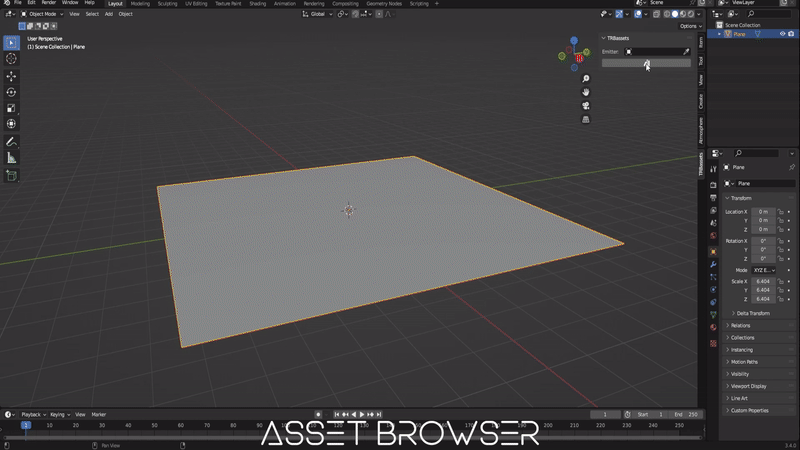Toggle Plane render visibility camera icon
Screen dimensions: 800x450
[x=791, y=34]
